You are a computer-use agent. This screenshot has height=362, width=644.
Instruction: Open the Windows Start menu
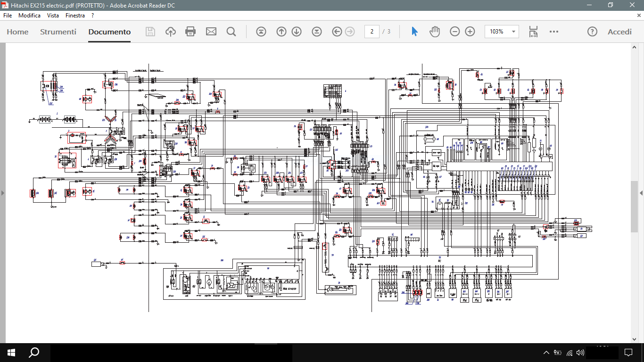click(x=11, y=353)
